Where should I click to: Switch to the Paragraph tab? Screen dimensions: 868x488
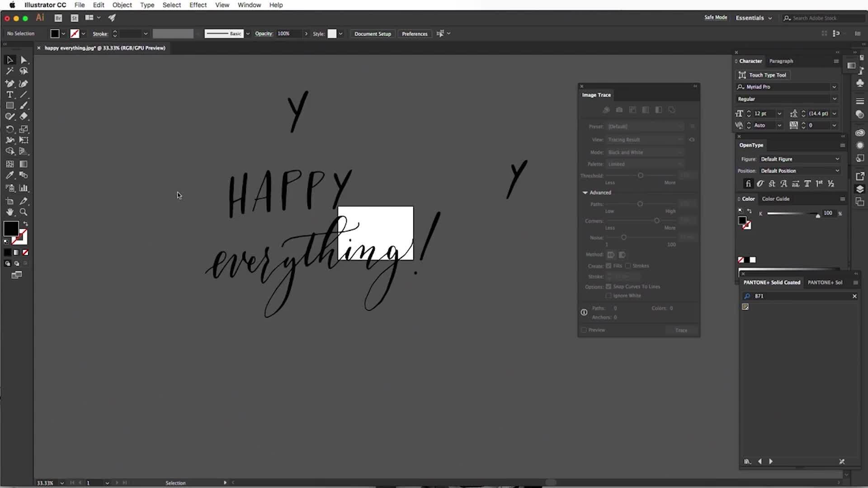781,61
